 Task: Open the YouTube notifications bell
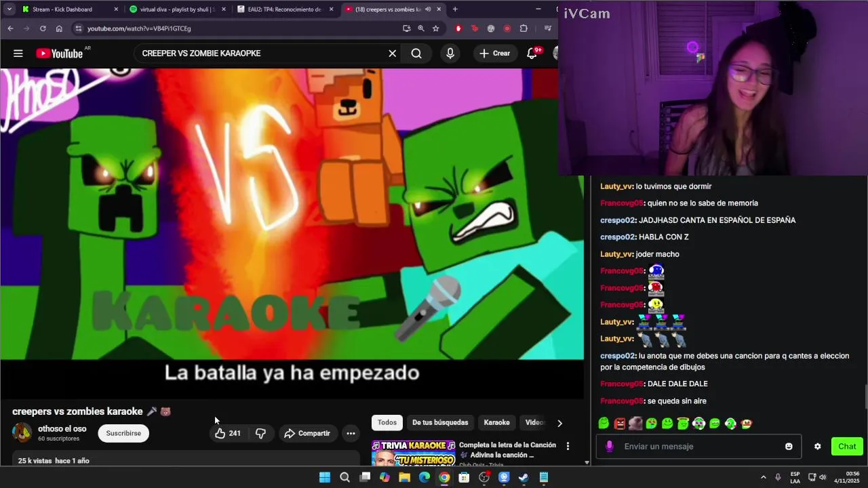tap(533, 54)
